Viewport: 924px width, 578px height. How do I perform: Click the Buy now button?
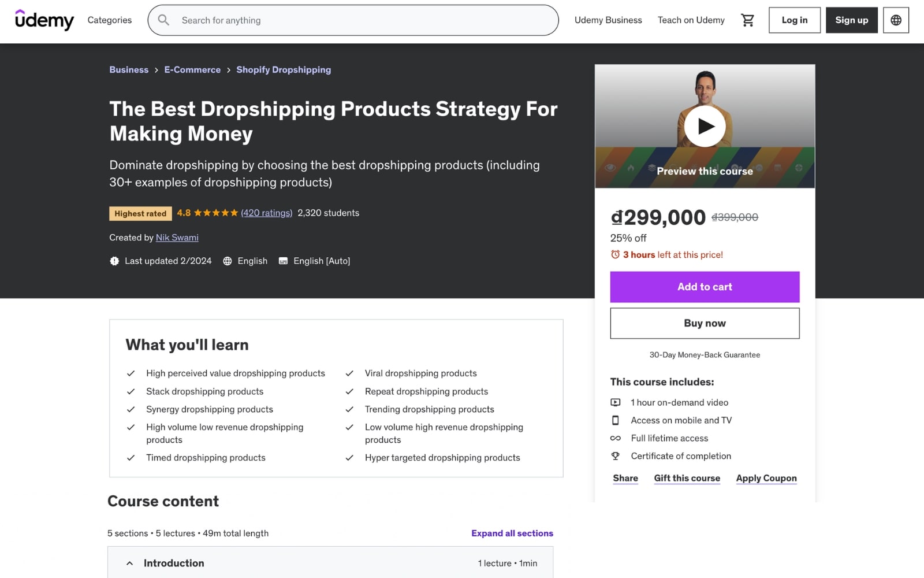[x=705, y=323]
